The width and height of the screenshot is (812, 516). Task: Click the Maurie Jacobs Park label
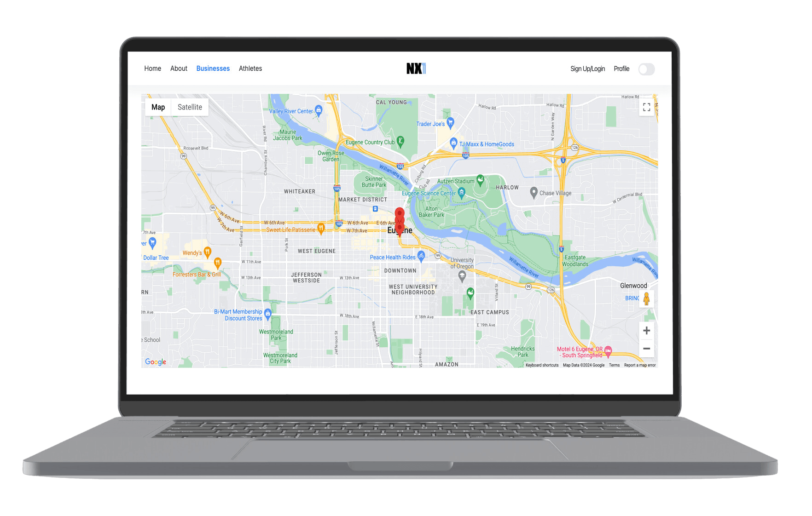tap(288, 135)
